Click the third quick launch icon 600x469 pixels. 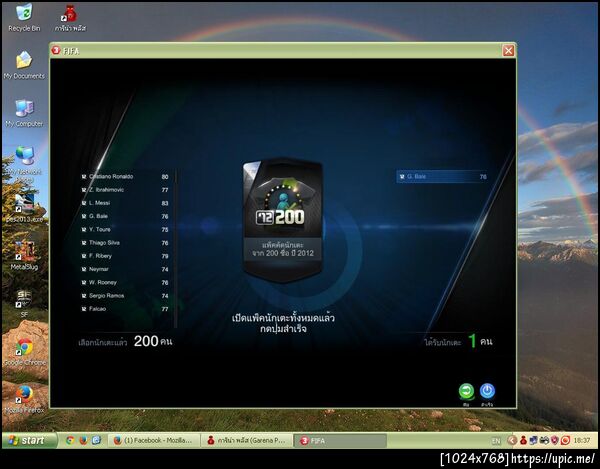(x=96, y=441)
